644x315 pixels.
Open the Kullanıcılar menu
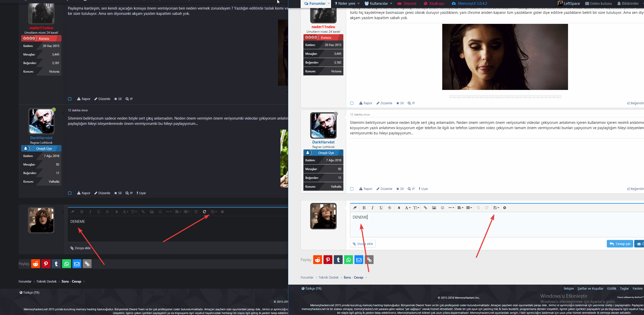point(376,4)
